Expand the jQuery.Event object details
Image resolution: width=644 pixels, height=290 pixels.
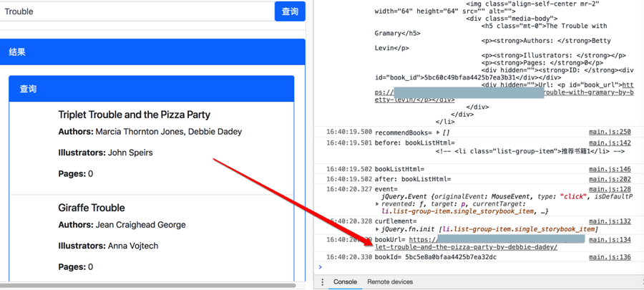click(378, 204)
